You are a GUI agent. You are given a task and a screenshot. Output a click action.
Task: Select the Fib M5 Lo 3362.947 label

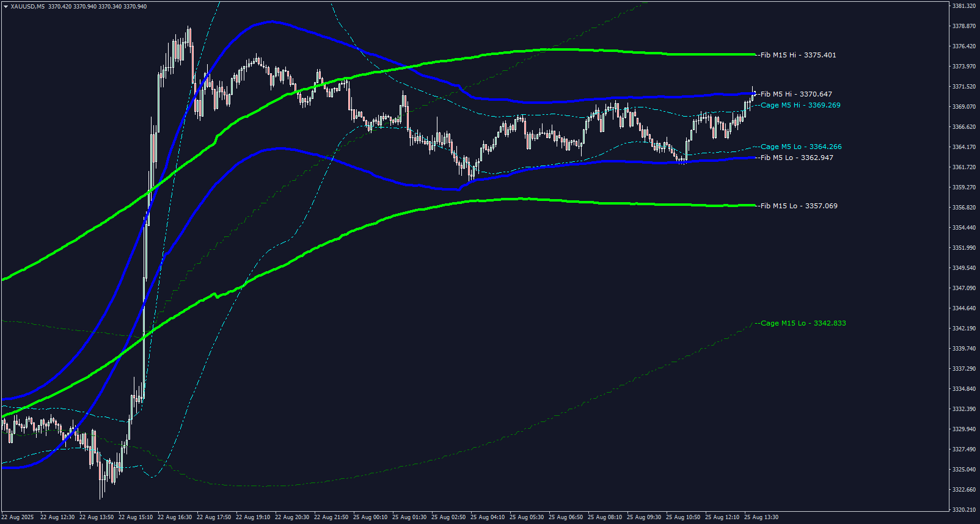[797, 158]
